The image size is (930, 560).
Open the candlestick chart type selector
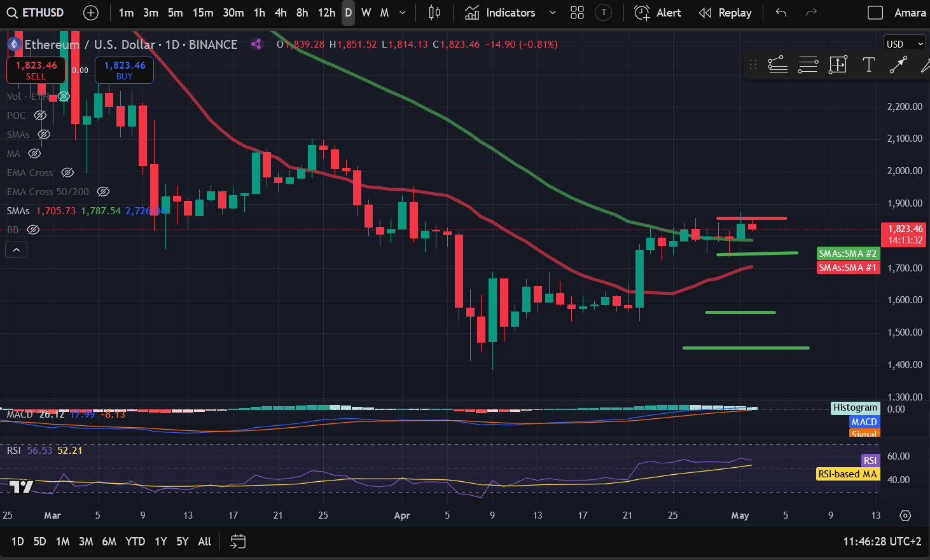coord(434,13)
